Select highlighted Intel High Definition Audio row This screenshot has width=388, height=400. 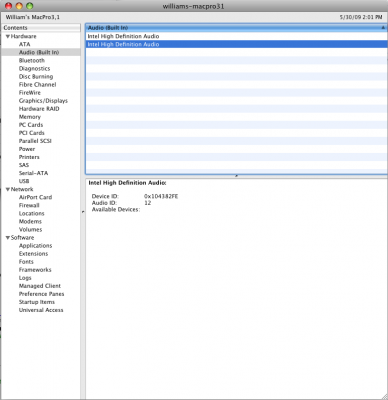[236, 44]
